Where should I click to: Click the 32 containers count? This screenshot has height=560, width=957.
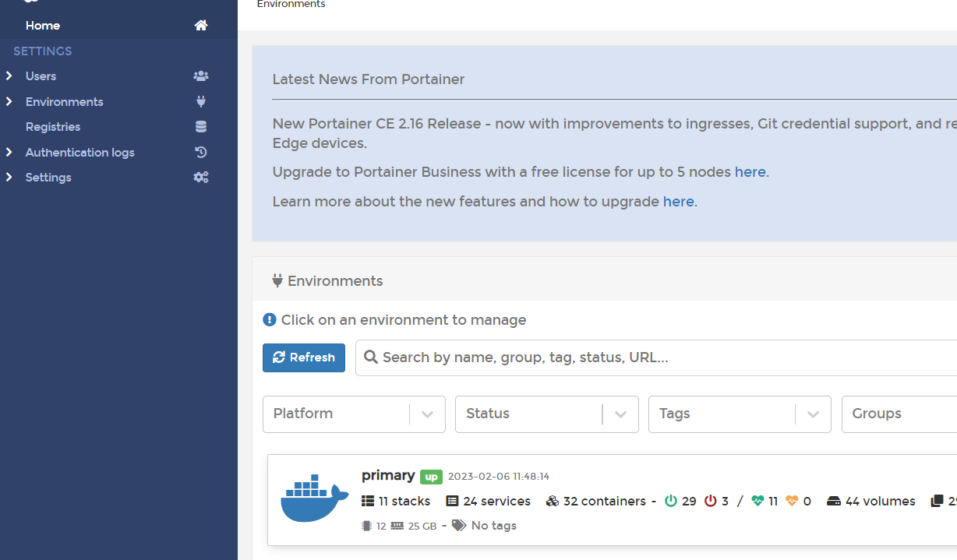[605, 501]
